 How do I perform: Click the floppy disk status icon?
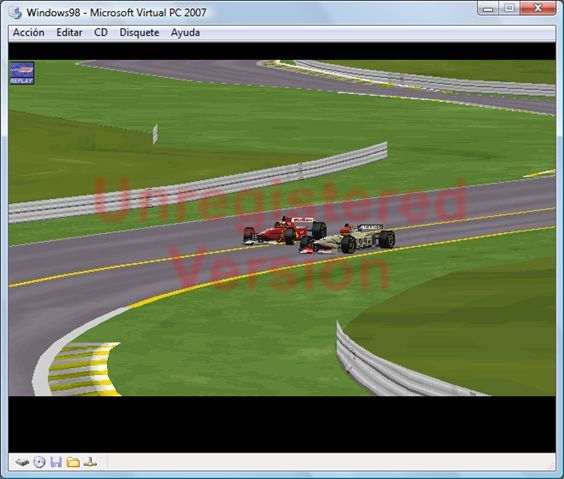tap(56, 462)
